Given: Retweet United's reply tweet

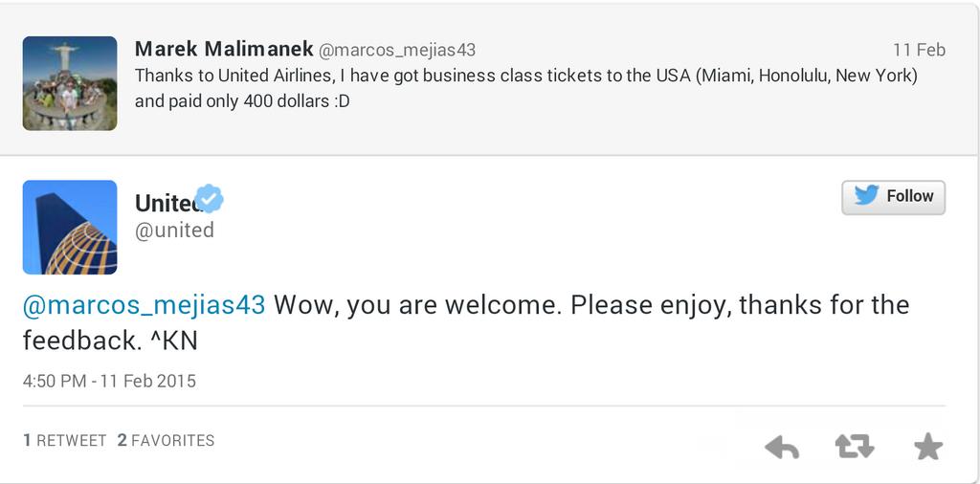Looking at the screenshot, I should click(x=854, y=447).
